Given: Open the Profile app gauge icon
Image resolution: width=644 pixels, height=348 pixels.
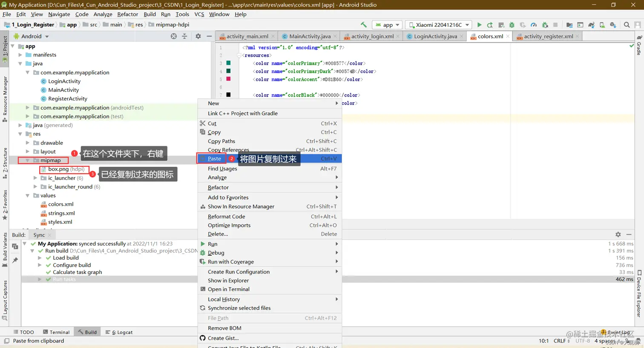Looking at the screenshot, I should coord(534,25).
